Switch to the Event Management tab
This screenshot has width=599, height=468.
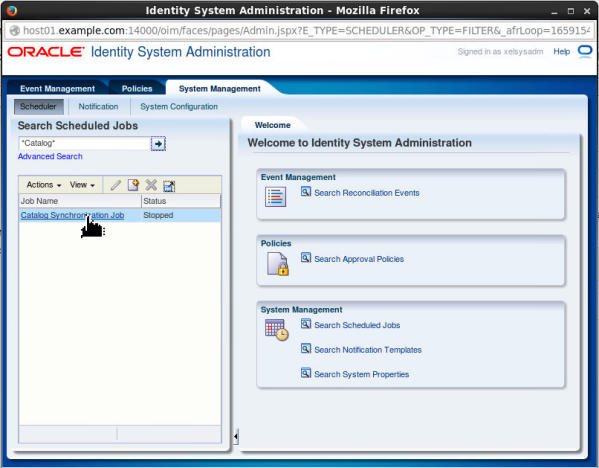[57, 89]
